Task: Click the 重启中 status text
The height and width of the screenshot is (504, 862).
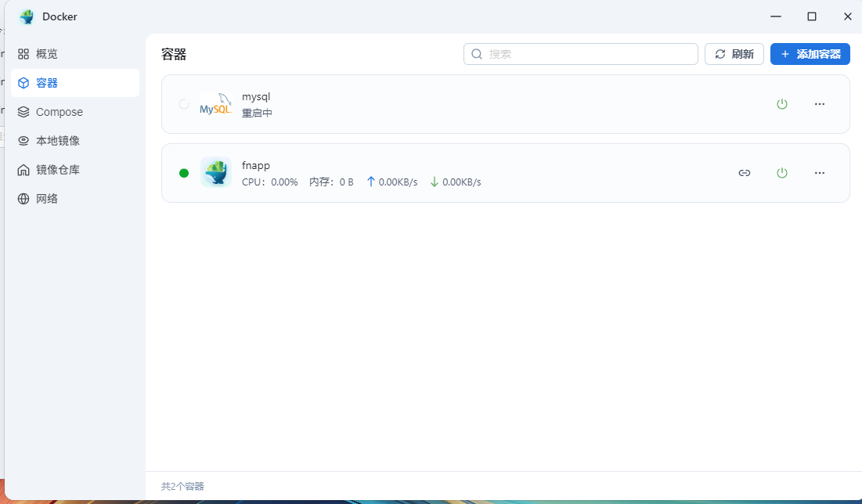Action: click(257, 113)
